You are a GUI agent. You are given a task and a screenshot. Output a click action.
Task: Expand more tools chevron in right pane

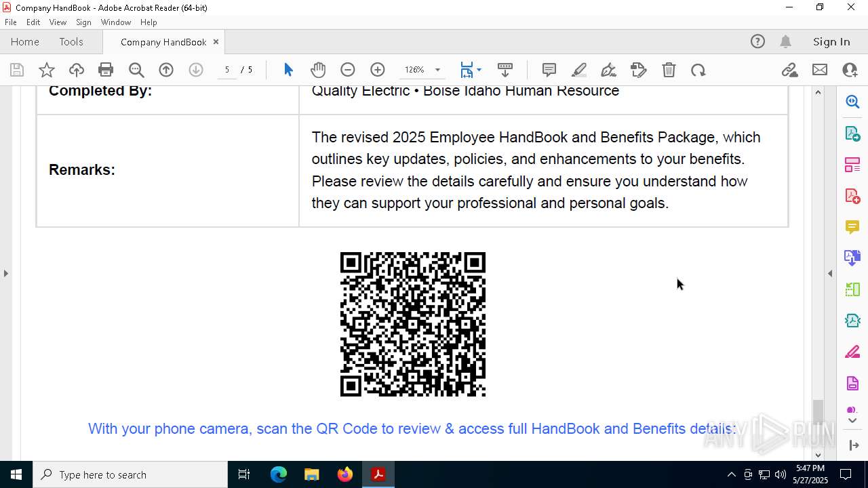[x=853, y=421]
